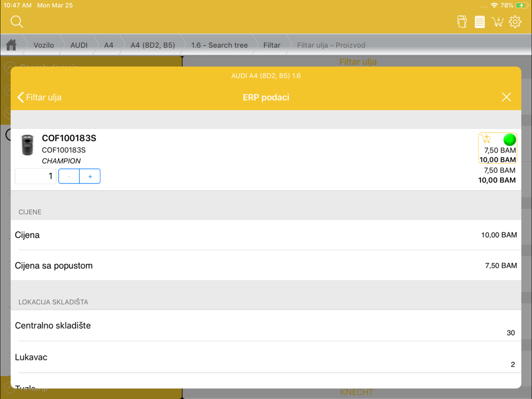Increase quantity with plus button
The image size is (532, 399).
90,177
